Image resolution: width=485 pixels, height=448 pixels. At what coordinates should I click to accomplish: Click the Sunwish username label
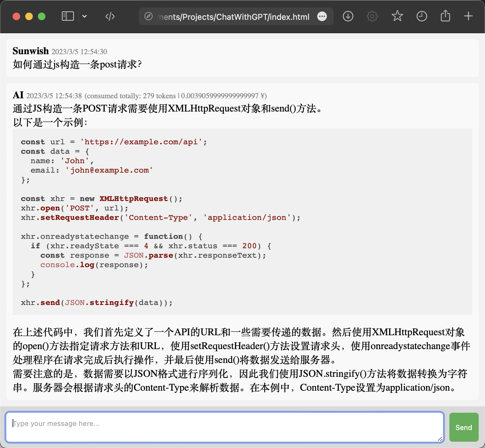[x=31, y=51]
